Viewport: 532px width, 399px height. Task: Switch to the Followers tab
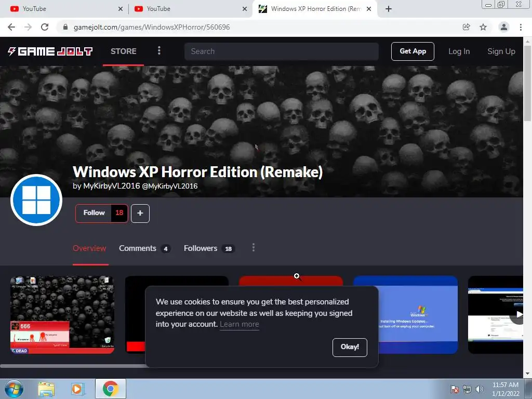click(209, 248)
